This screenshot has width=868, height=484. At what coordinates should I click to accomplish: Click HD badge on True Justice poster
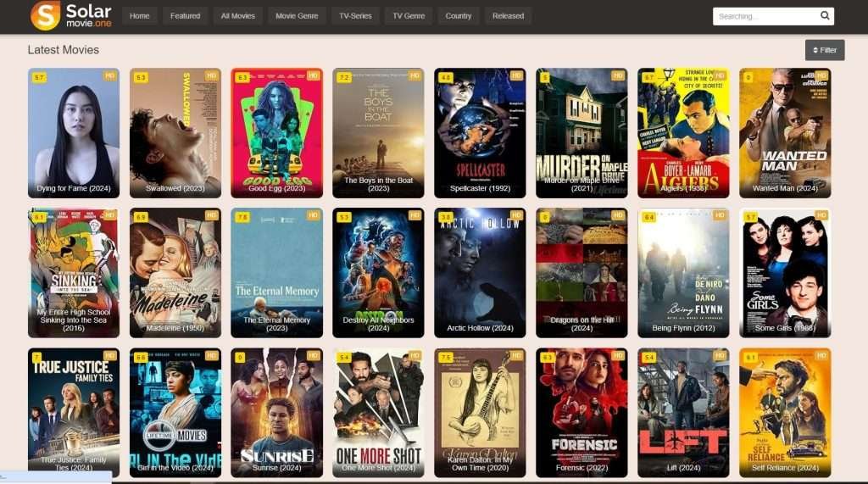coord(109,355)
